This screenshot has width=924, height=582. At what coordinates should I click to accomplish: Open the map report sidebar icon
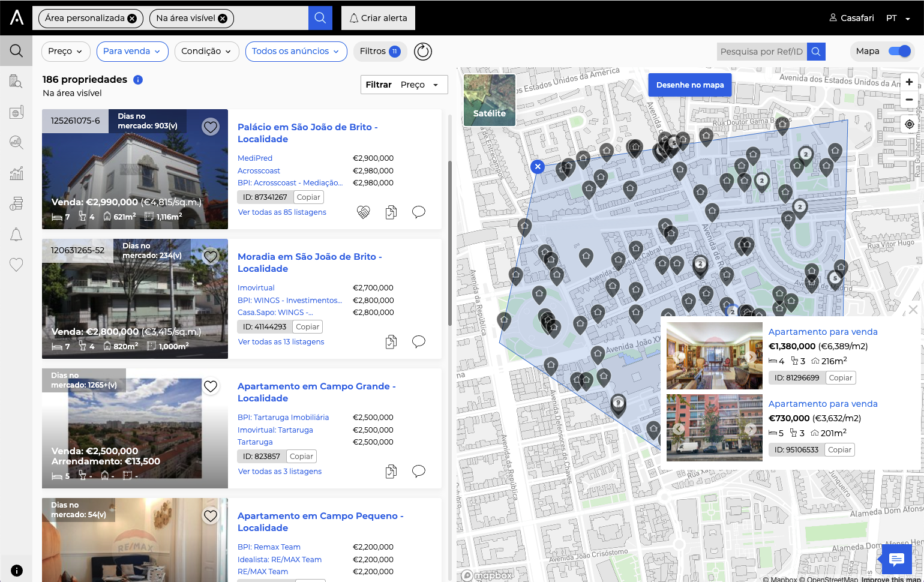pos(16,112)
